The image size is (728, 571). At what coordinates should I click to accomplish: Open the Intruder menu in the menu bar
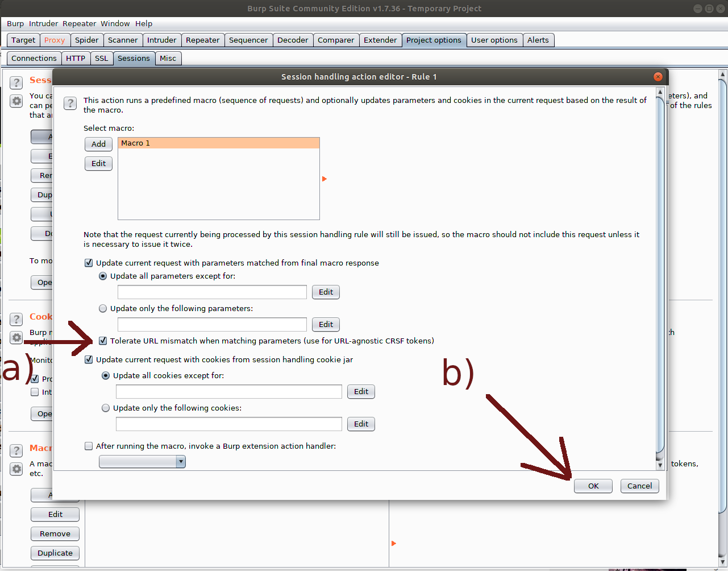43,23
